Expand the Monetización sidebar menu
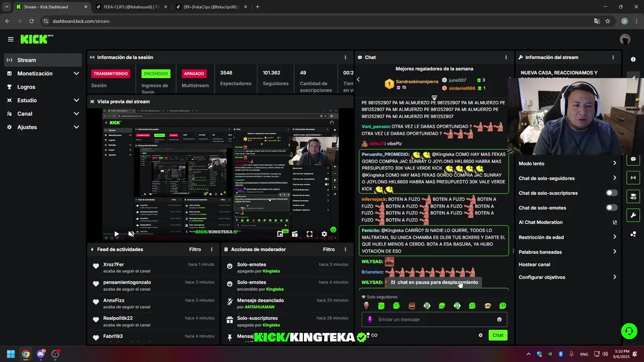This screenshot has height=362, width=644. (x=42, y=73)
